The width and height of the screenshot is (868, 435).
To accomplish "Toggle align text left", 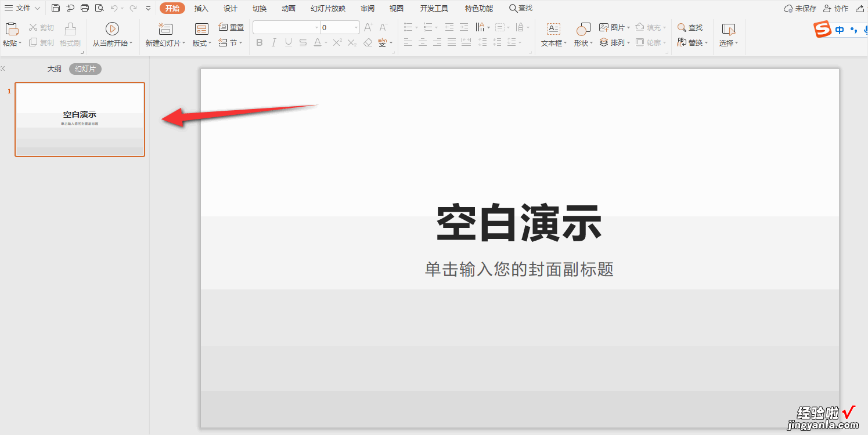I will pos(408,42).
